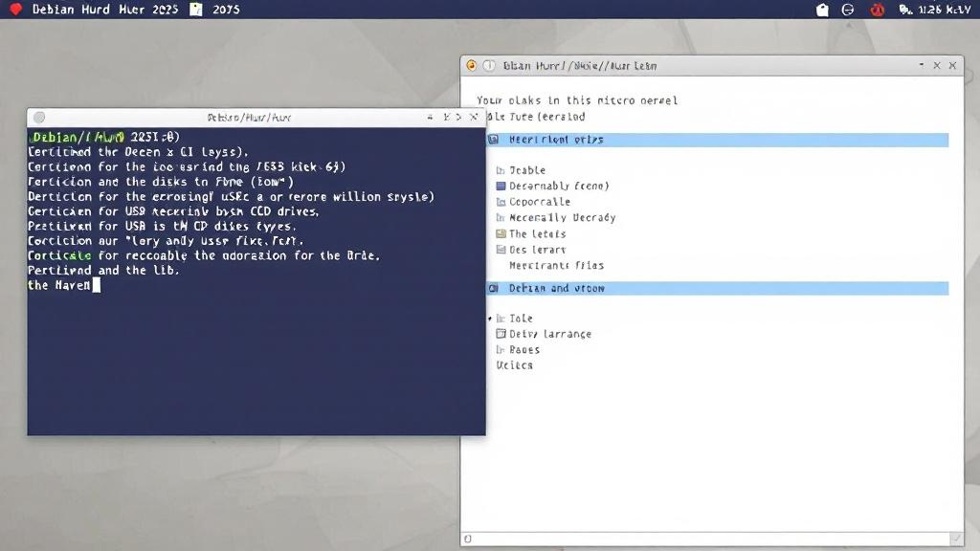Screen dimensions: 980x551
Task: Click the right window title text
Action: pyautogui.click(x=579, y=66)
